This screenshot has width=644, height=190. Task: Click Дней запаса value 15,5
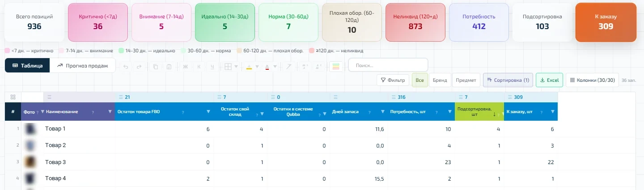pos(377,178)
